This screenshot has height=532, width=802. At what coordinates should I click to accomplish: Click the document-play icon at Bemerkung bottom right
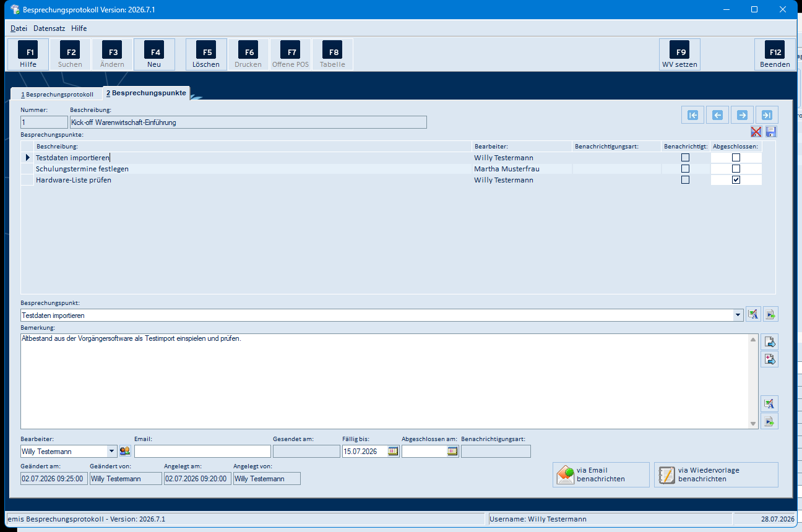pos(770,421)
